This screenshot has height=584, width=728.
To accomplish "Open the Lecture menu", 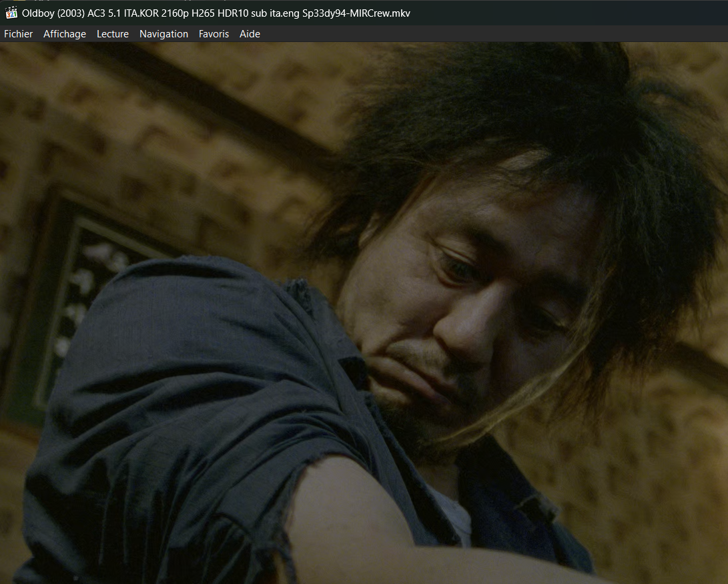I will [112, 34].
